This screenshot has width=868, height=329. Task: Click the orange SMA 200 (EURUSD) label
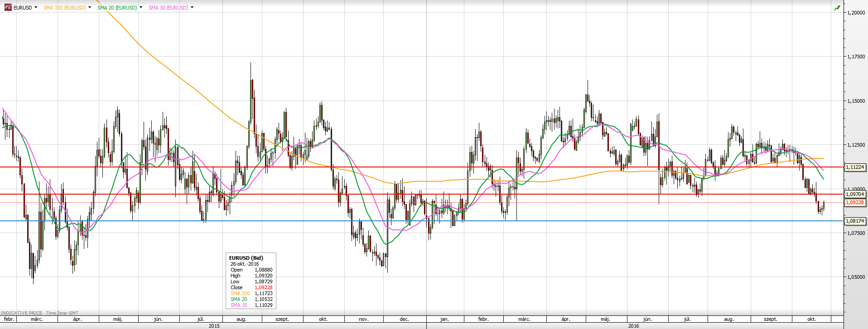[64, 8]
